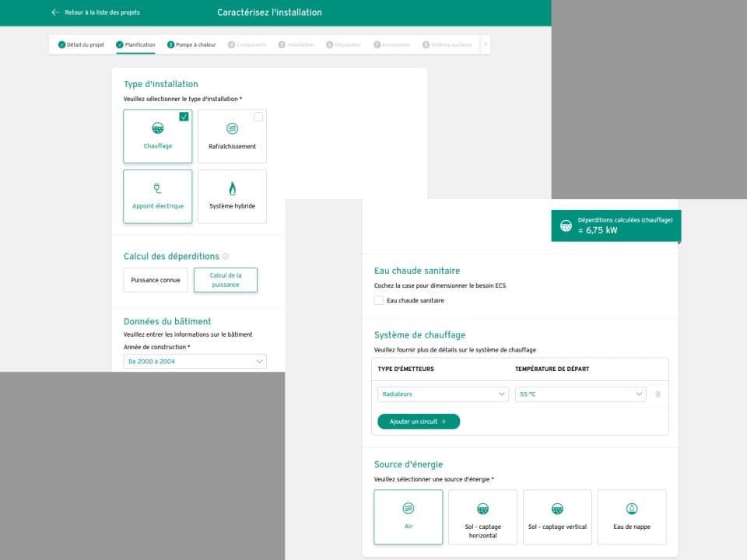Tick the Rafraîchissement tile checkbox

point(258,117)
